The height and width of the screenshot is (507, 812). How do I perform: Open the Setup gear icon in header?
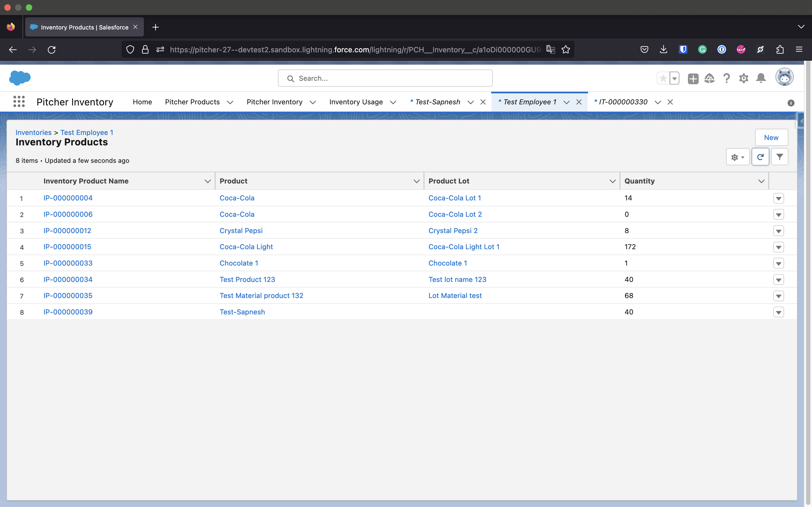click(744, 78)
